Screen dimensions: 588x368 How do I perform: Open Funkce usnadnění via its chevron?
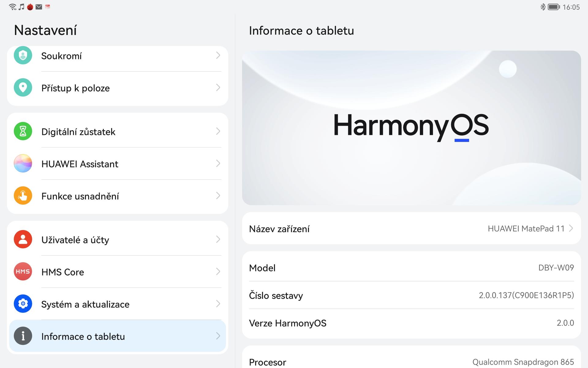click(x=218, y=196)
